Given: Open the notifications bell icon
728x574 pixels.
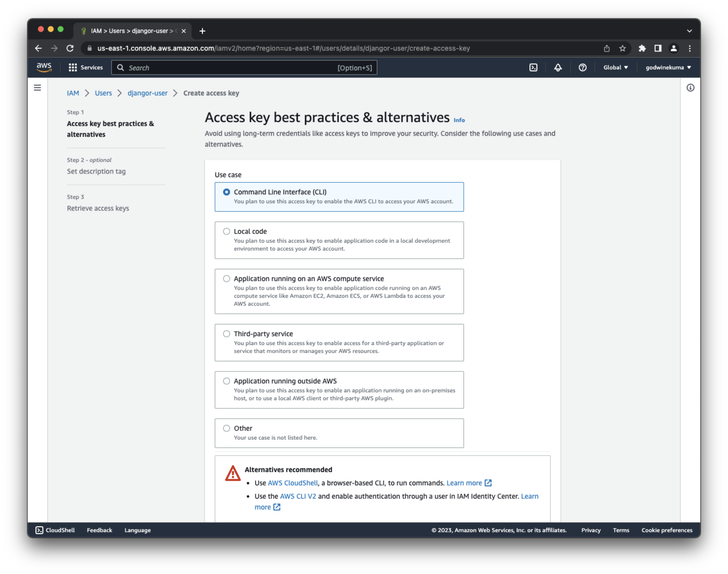Looking at the screenshot, I should click(x=558, y=67).
